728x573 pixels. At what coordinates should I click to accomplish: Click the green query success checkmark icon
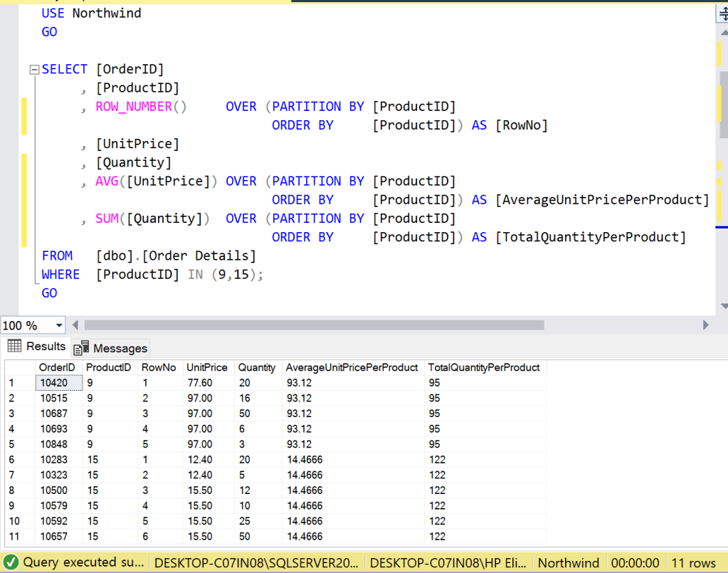[11, 562]
